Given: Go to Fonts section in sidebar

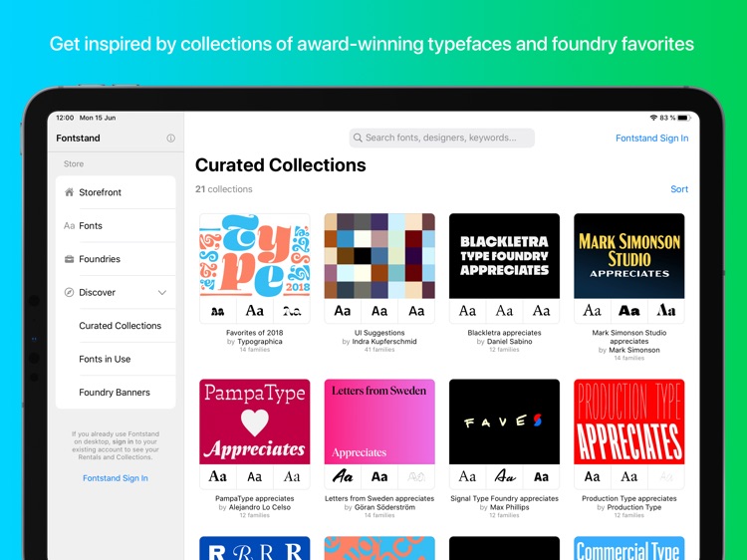Looking at the screenshot, I should tap(116, 225).
